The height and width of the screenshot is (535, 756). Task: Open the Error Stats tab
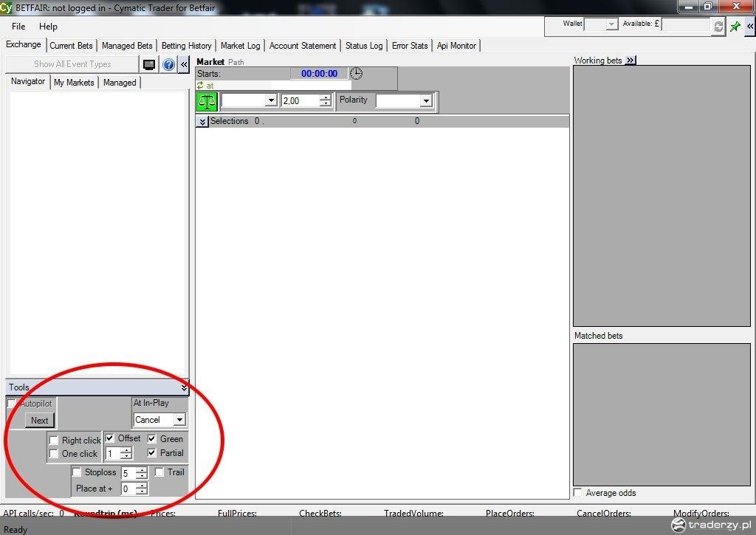tap(410, 46)
